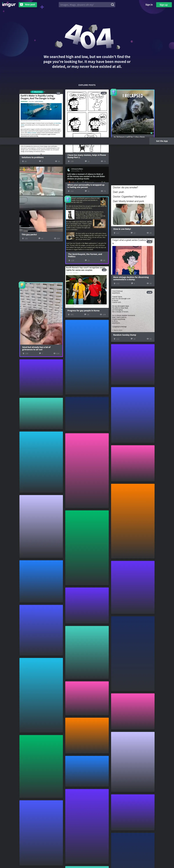
Task: Click the gem badge on Ventriloquist post
Action: 68,199
